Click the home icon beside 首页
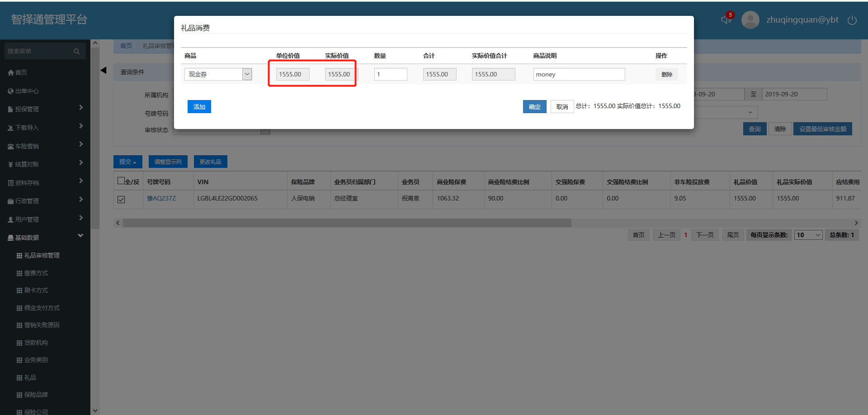The width and height of the screenshot is (868, 415). coord(11,72)
